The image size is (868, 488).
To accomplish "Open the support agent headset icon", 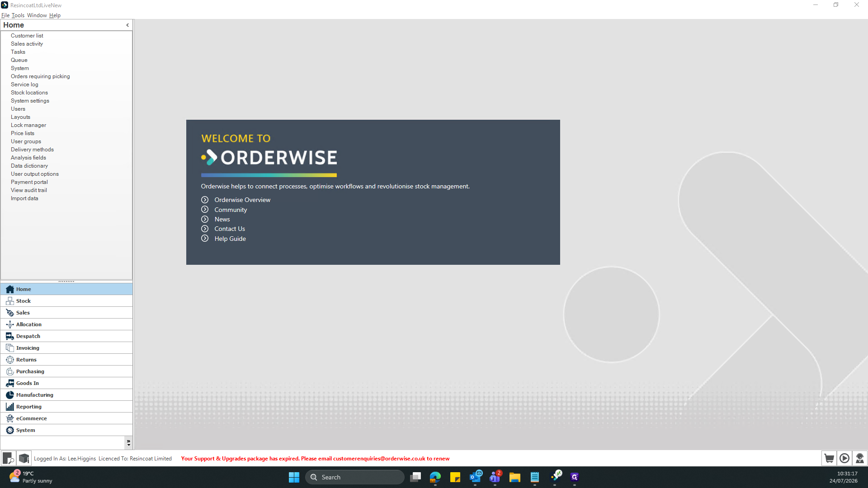I will pyautogui.click(x=859, y=458).
